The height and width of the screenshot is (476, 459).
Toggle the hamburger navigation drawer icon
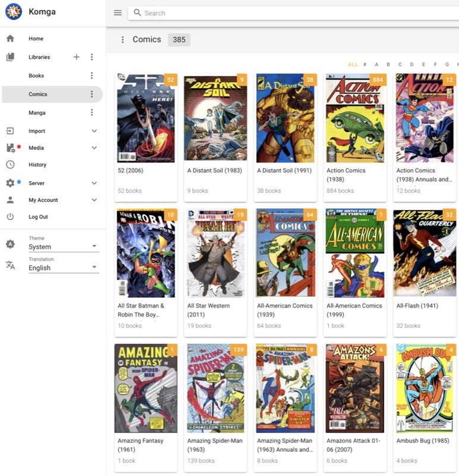coord(118,12)
